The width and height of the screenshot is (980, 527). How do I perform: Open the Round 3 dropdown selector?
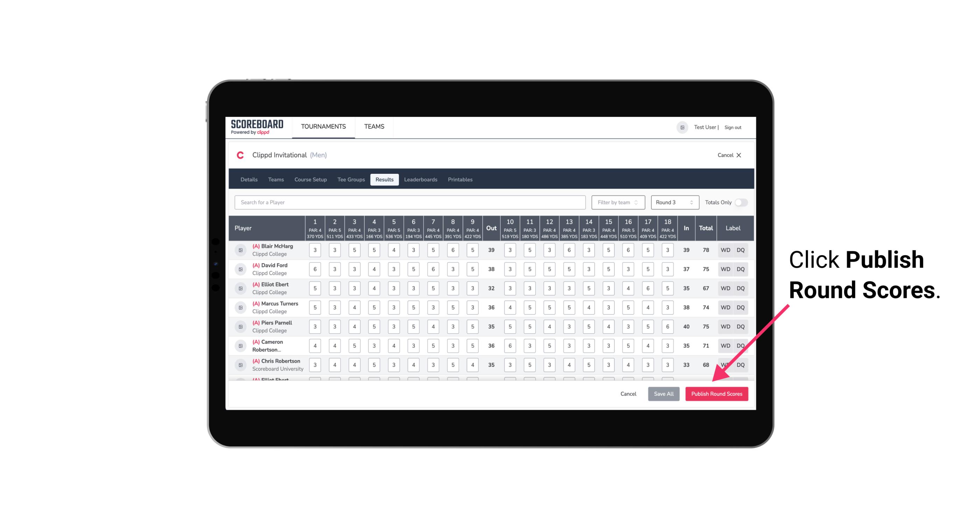673,202
